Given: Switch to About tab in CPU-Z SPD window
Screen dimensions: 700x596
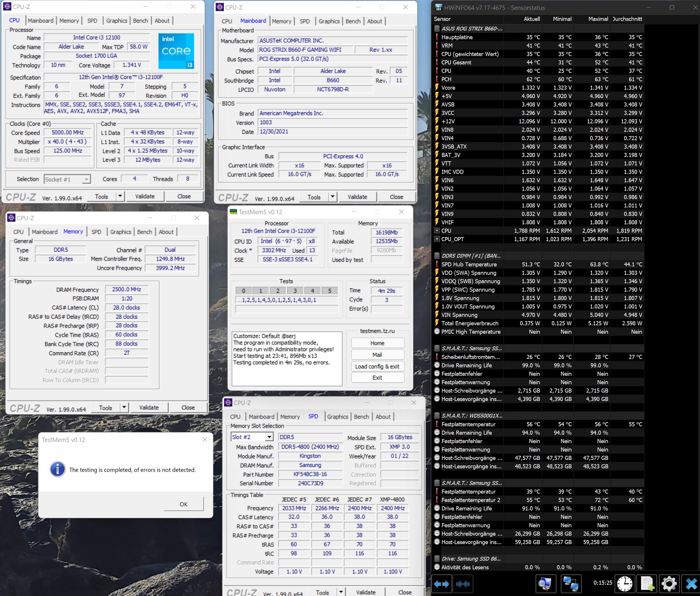Looking at the screenshot, I should tap(383, 417).
